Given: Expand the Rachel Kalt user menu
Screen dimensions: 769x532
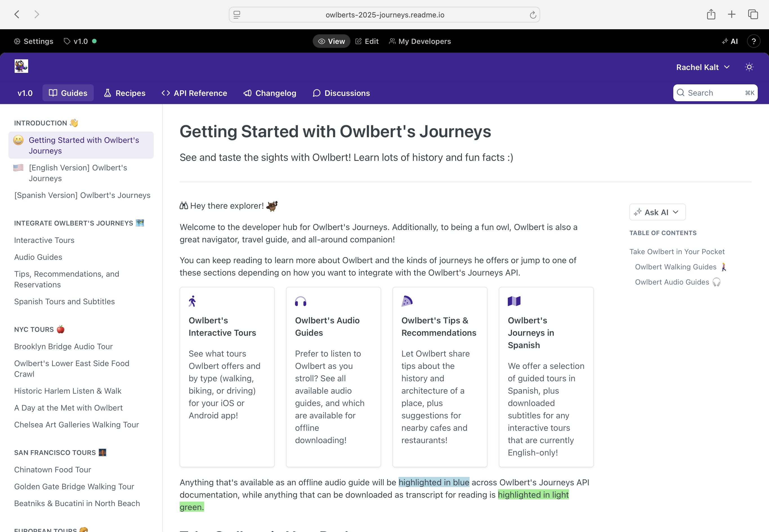Looking at the screenshot, I should pos(703,67).
